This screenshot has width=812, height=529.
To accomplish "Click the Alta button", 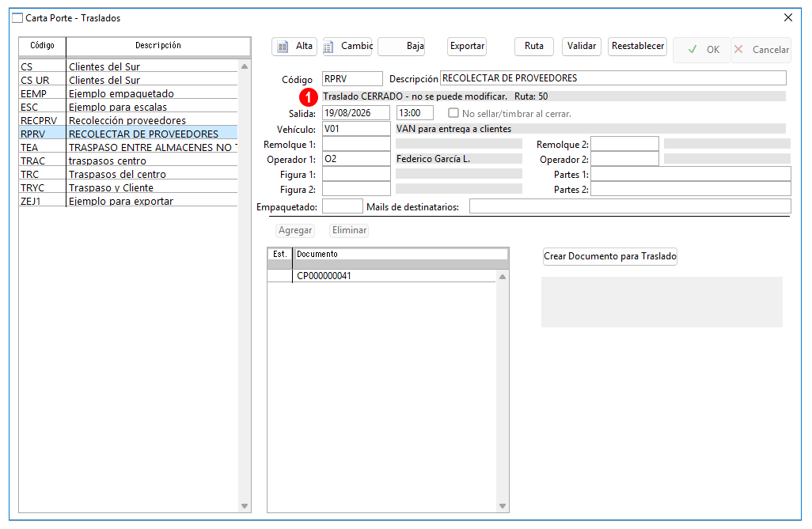I will 293,46.
